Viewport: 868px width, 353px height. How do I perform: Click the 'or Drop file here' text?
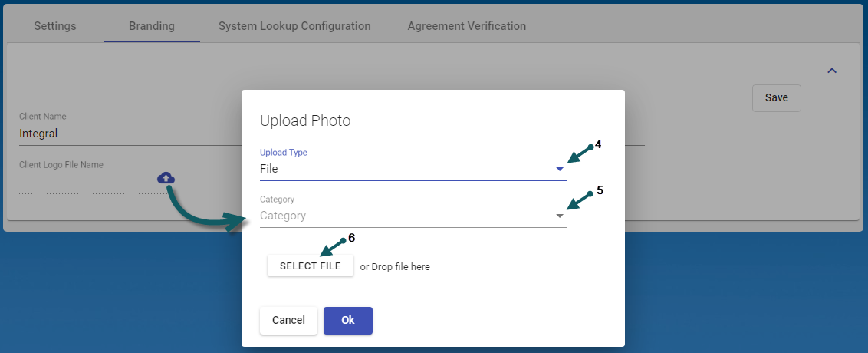coord(395,267)
